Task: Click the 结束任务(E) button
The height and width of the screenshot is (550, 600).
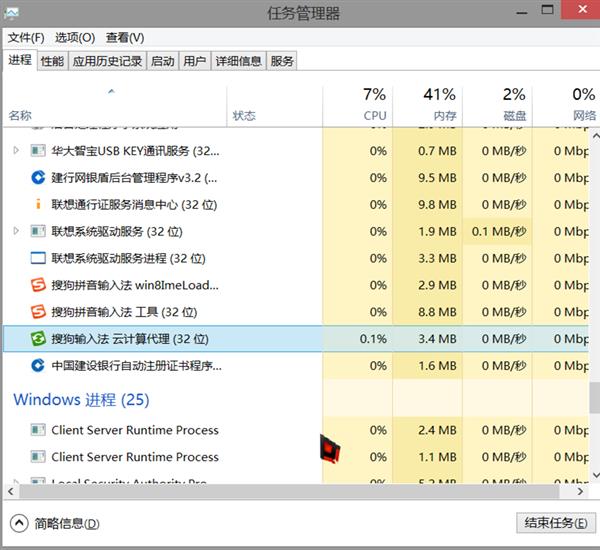Action: pos(556,523)
